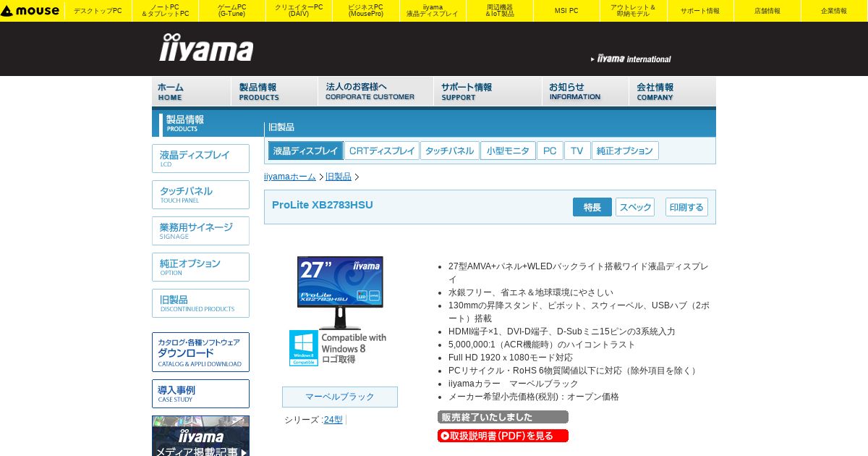Select CRTディスプレイ category tab
The width and height of the screenshot is (868, 456).
coord(382,151)
